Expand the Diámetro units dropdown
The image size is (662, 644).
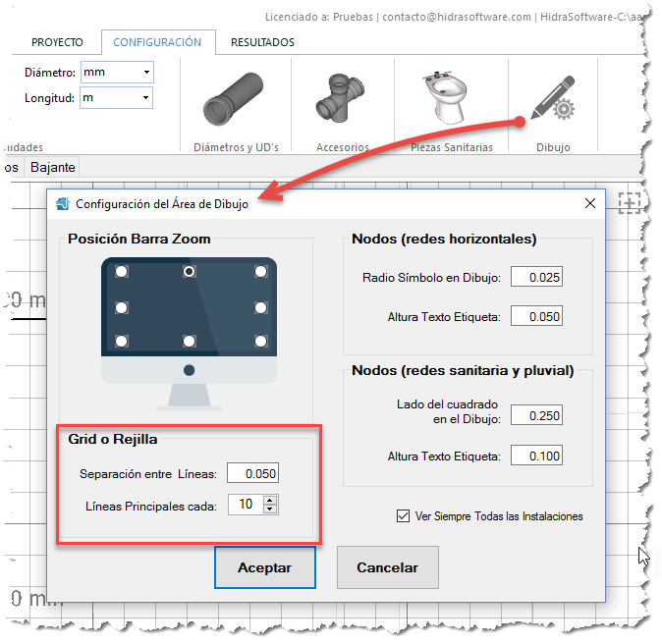pos(146,73)
